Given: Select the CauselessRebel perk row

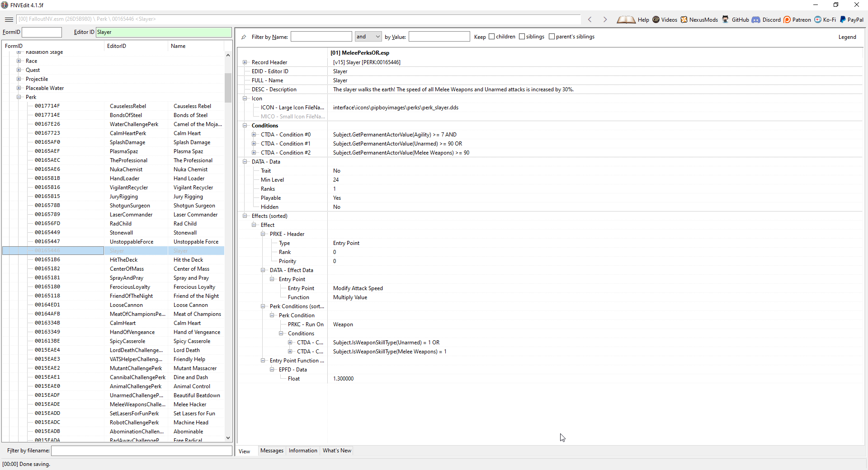Looking at the screenshot, I should 113,106.
